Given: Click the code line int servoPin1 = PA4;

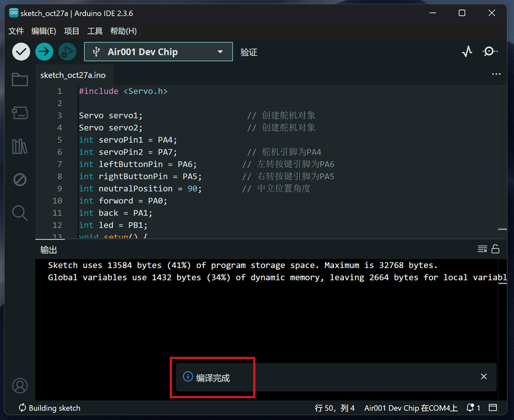Looking at the screenshot, I should click(128, 140).
